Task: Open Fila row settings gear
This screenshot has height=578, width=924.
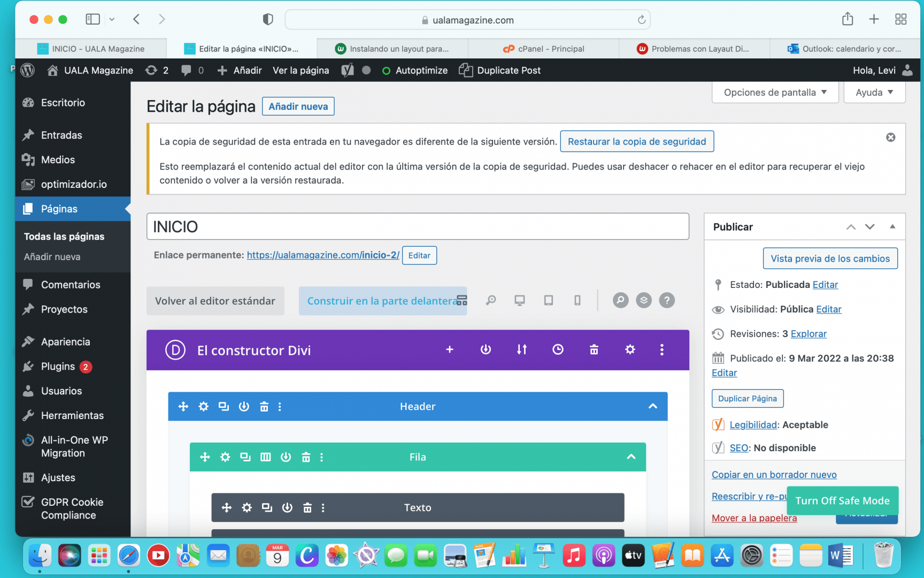Action: 225,457
